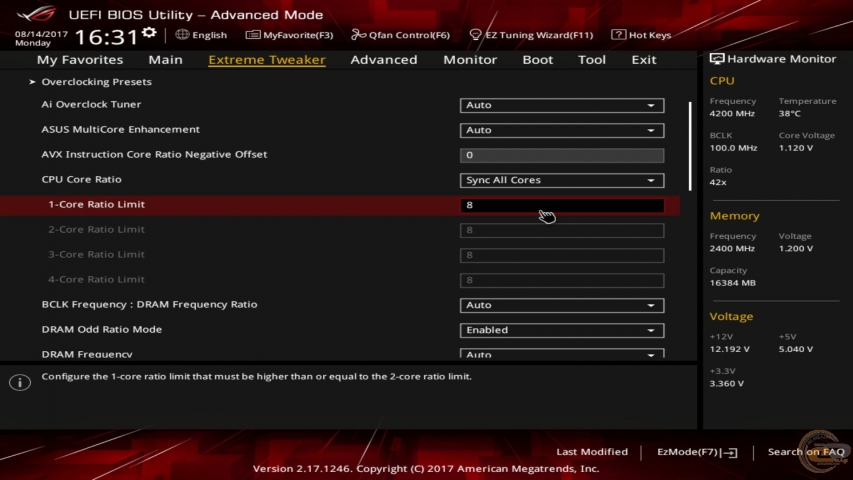
Task: Launch EZ Tuning Wizard(F11)
Action: click(531, 35)
